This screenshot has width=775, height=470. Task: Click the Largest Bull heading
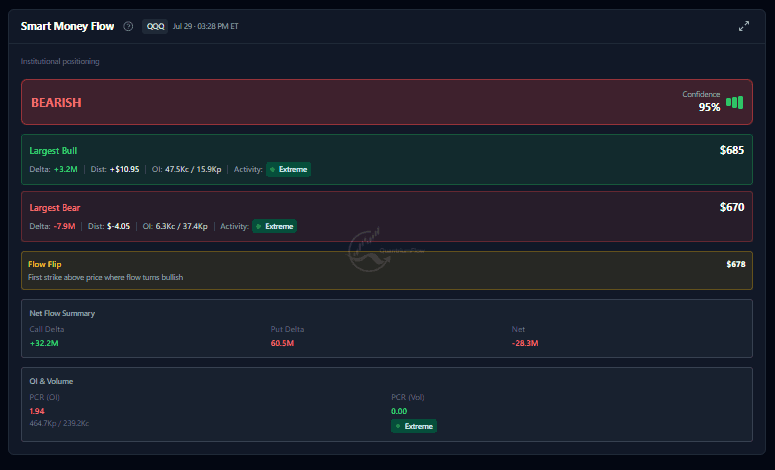(53, 151)
